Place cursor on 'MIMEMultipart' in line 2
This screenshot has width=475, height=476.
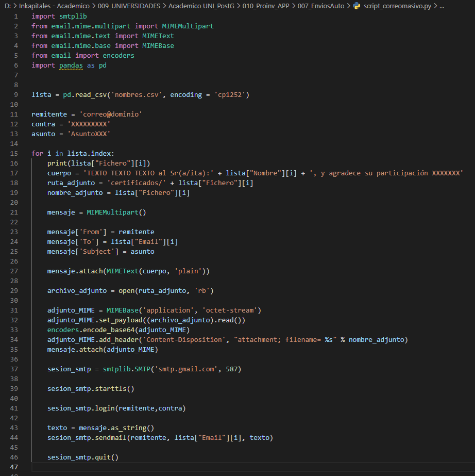click(188, 26)
